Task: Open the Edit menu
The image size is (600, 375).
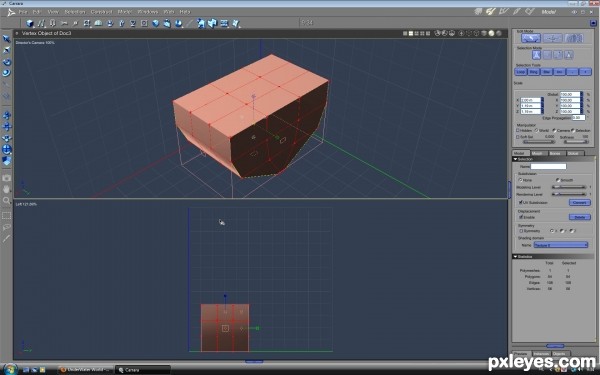Action: click(37, 12)
